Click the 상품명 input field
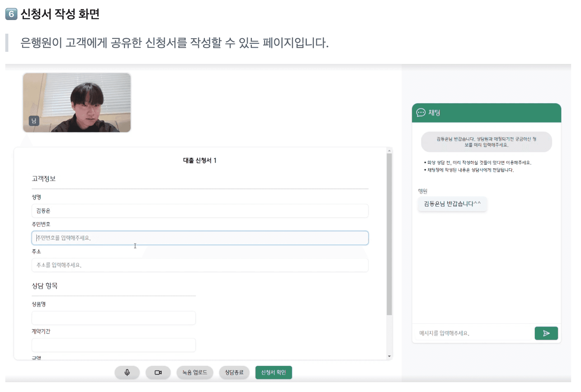Screen dimensions: 581x392 [x=113, y=318]
